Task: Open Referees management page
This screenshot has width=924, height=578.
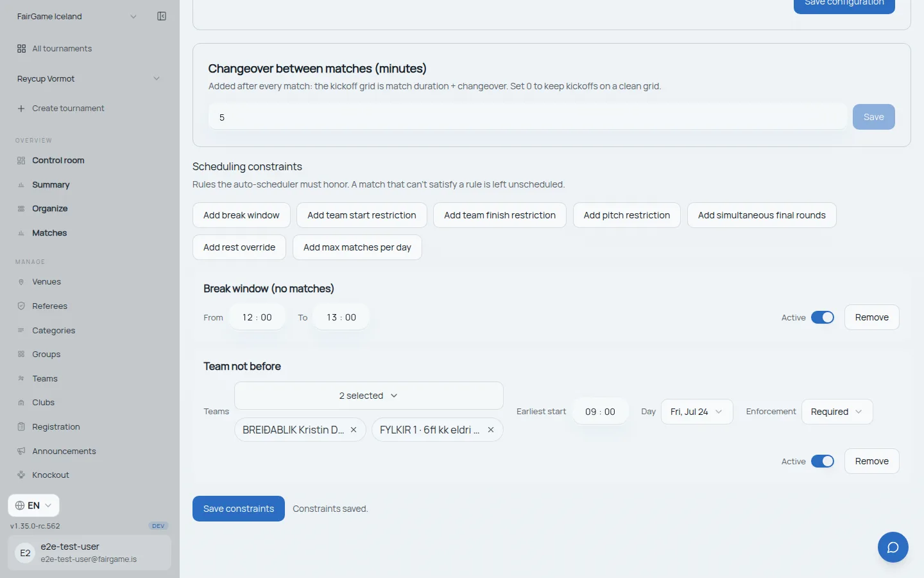Action: (49, 306)
